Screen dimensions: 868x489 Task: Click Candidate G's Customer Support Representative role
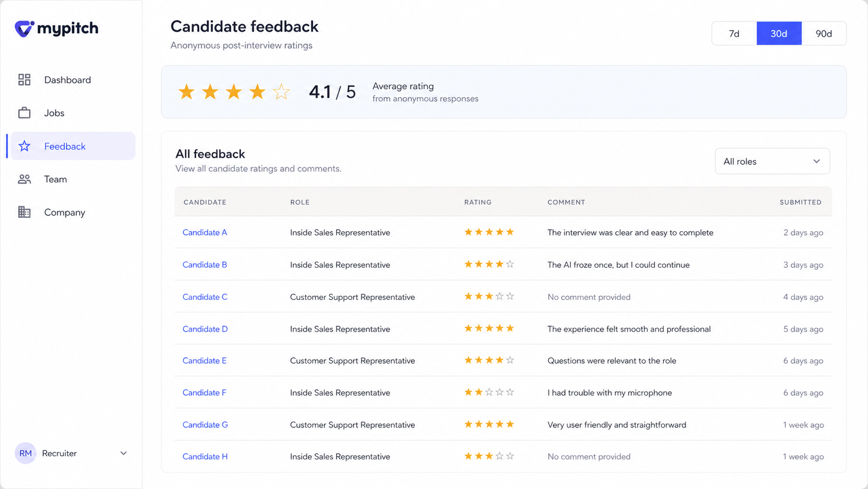pos(352,425)
